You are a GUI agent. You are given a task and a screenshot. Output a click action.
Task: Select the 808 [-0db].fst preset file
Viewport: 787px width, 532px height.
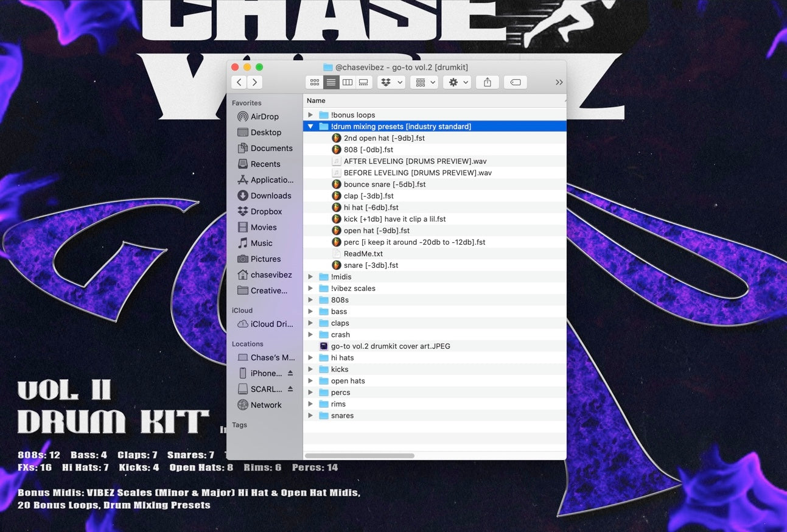(435, 150)
